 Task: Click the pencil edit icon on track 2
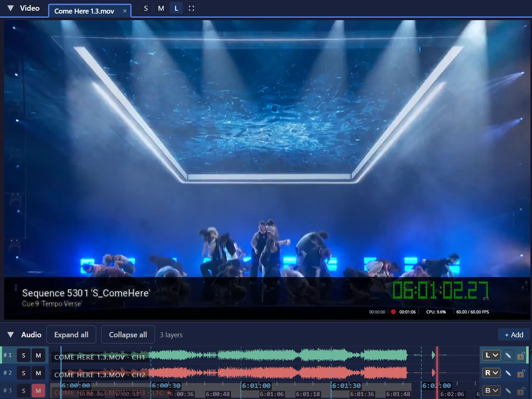pos(508,373)
